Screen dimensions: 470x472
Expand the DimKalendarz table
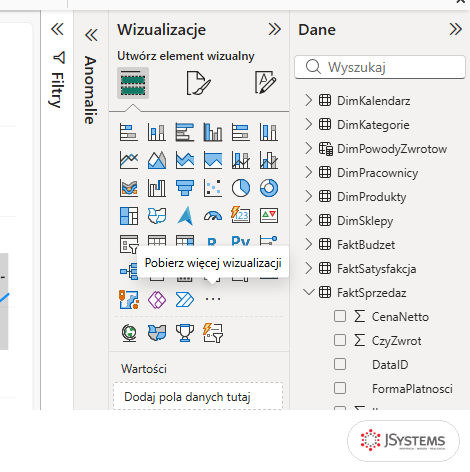click(309, 100)
